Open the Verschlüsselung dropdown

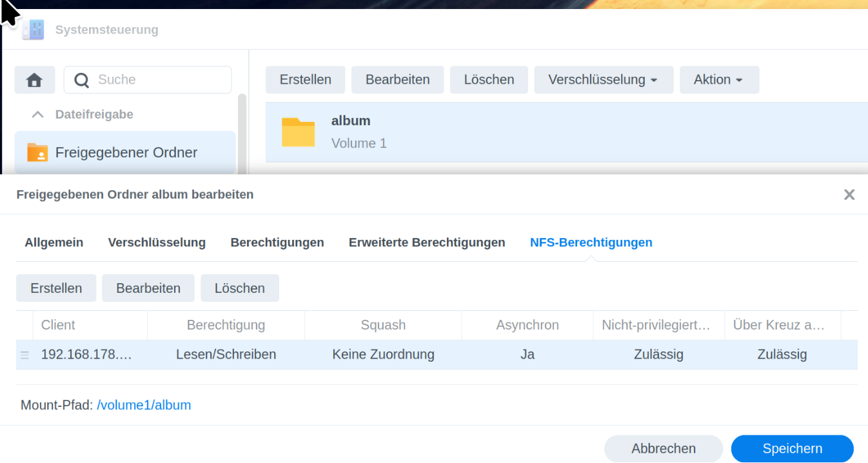click(x=603, y=80)
